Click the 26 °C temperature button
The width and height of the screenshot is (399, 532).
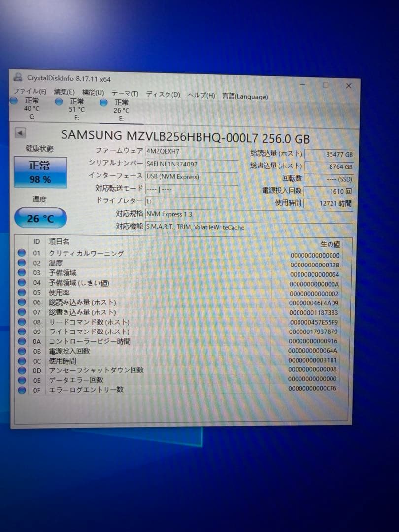click(40, 218)
